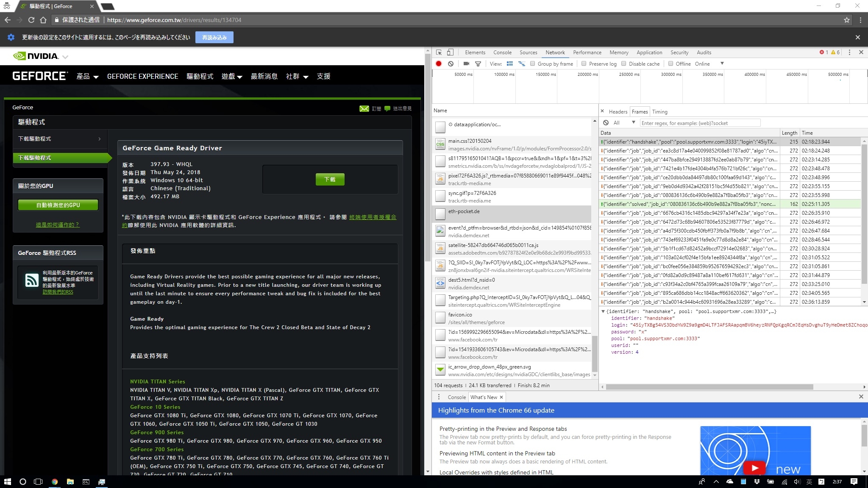
Task: Open the 這是如何運作的？ link
Action: coord(58,225)
